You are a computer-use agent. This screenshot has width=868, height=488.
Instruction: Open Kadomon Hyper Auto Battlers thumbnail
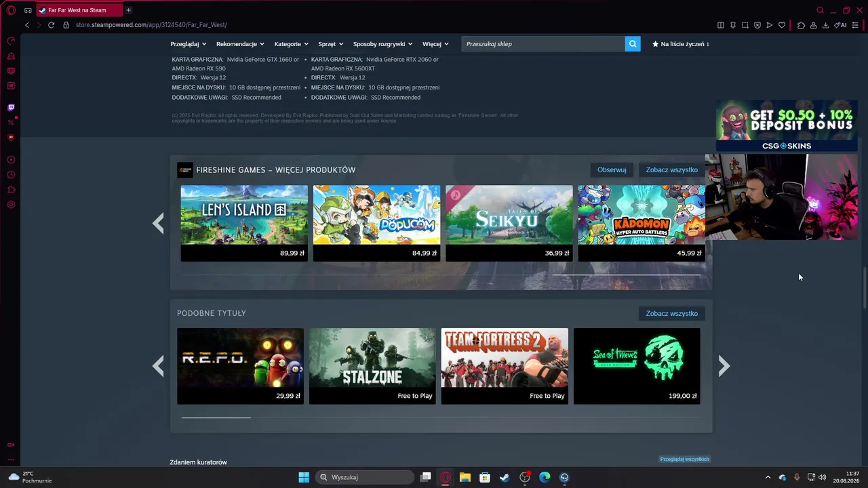click(x=642, y=223)
